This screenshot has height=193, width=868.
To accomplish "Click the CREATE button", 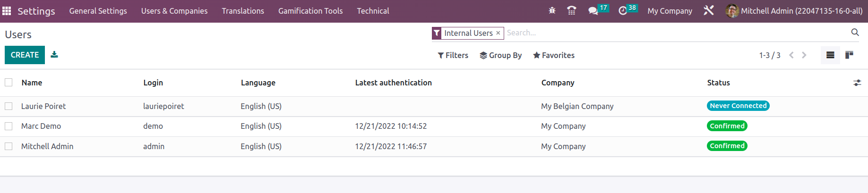I will [25, 55].
